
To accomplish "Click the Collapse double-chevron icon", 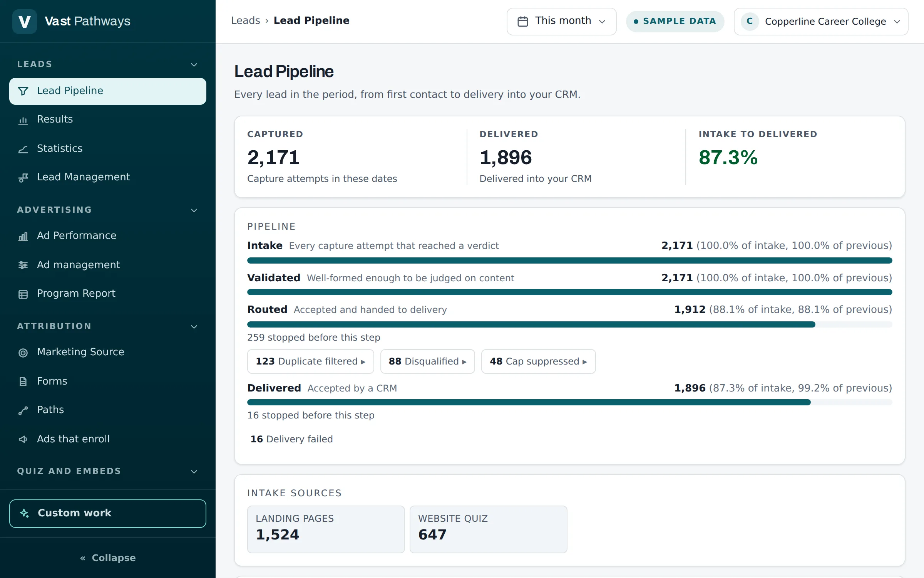I will (83, 558).
